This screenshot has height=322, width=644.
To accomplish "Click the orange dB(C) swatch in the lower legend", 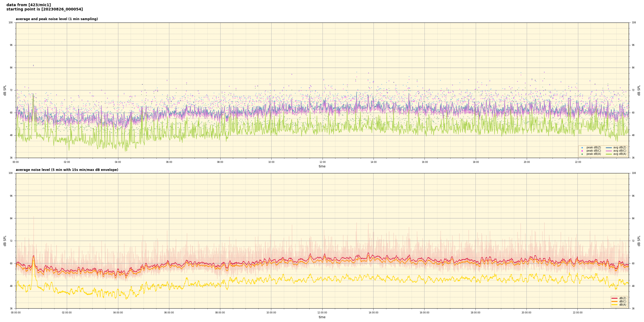I will (x=614, y=301).
